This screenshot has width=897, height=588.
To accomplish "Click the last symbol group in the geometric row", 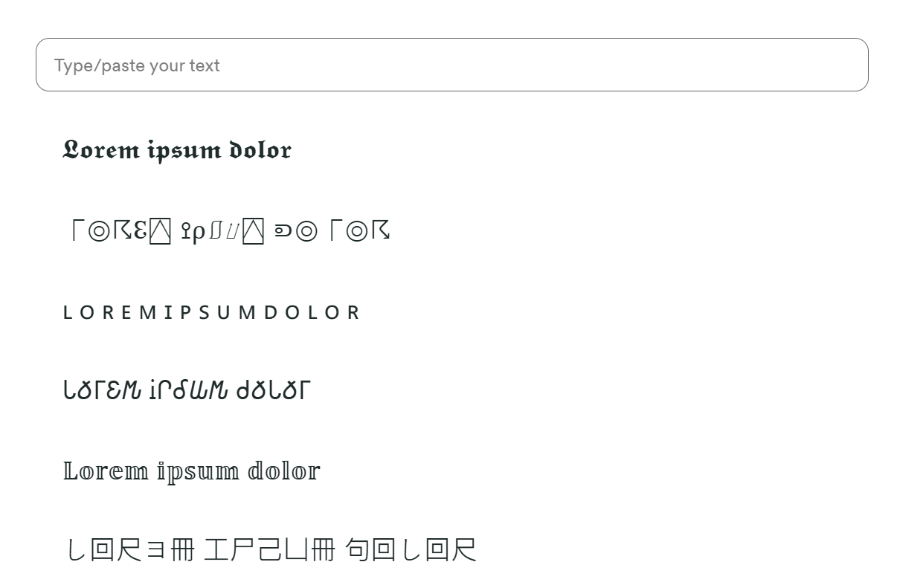I will tap(328, 232).
